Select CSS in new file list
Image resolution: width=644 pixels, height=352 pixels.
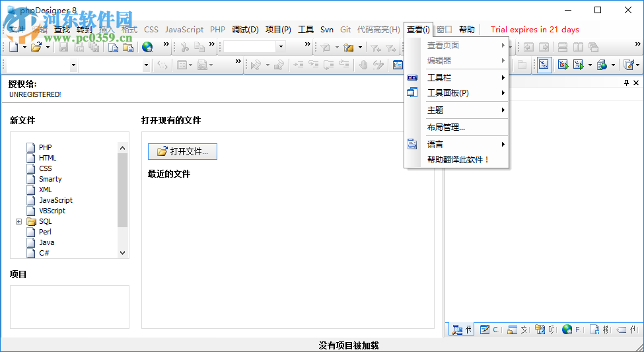46,168
